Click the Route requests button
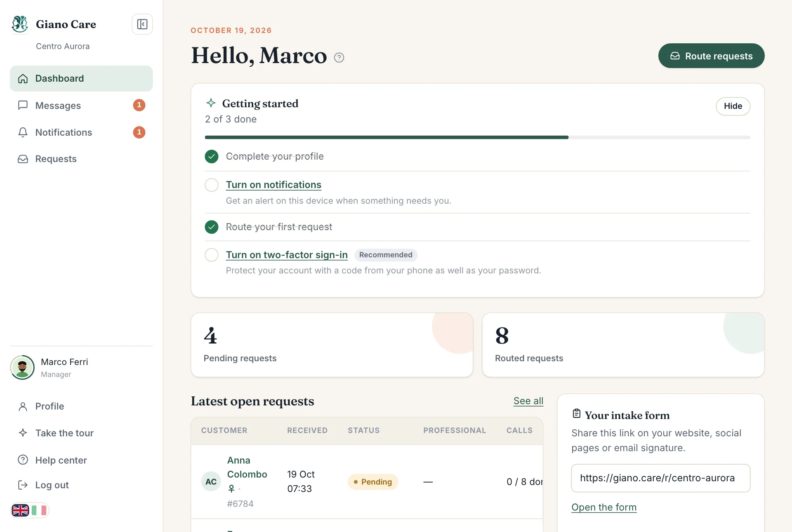792x532 pixels. click(x=711, y=56)
